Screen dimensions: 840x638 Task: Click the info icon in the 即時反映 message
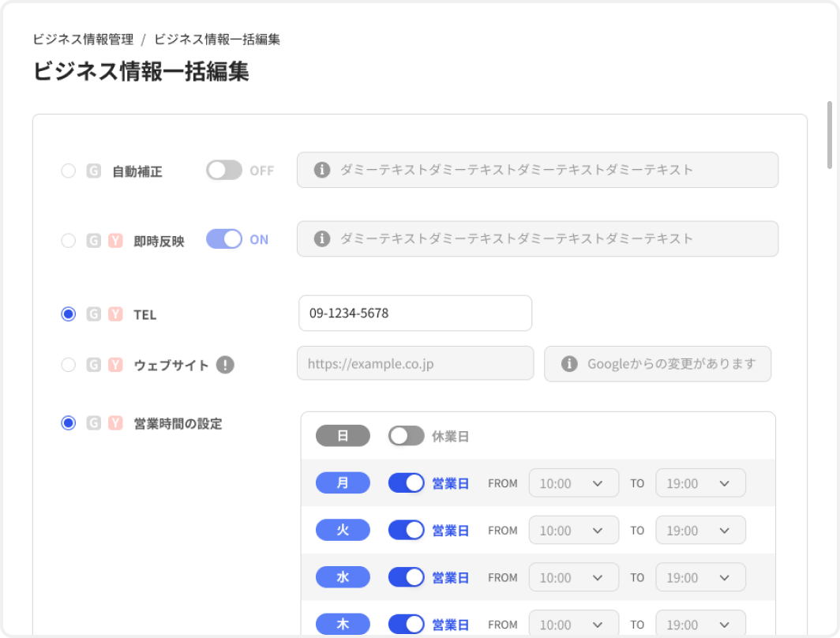(x=321, y=238)
